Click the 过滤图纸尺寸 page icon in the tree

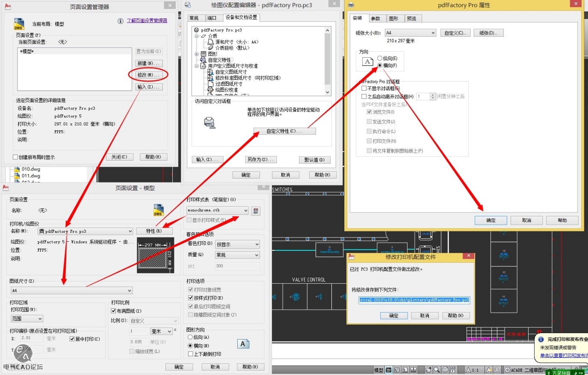coord(210,84)
